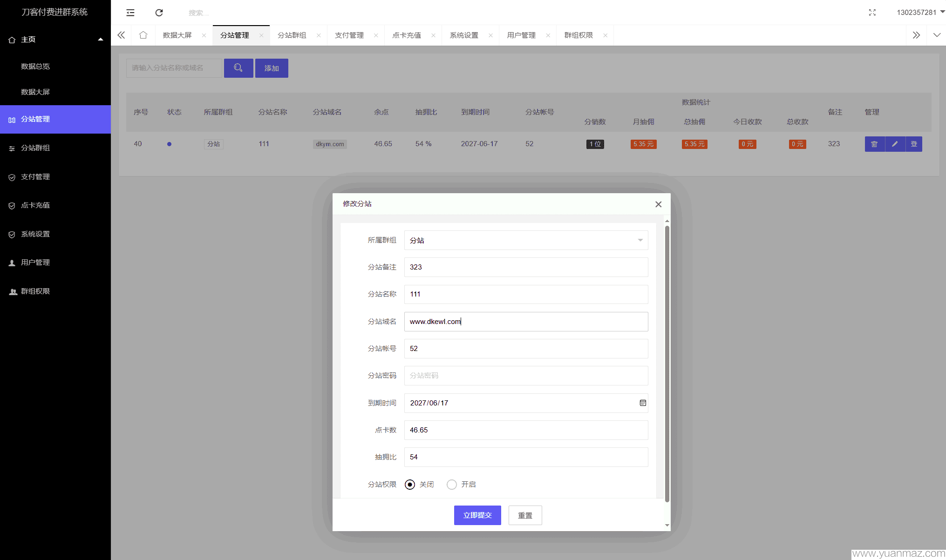
Task: Click the dkym.com domain cell
Action: (x=330, y=144)
